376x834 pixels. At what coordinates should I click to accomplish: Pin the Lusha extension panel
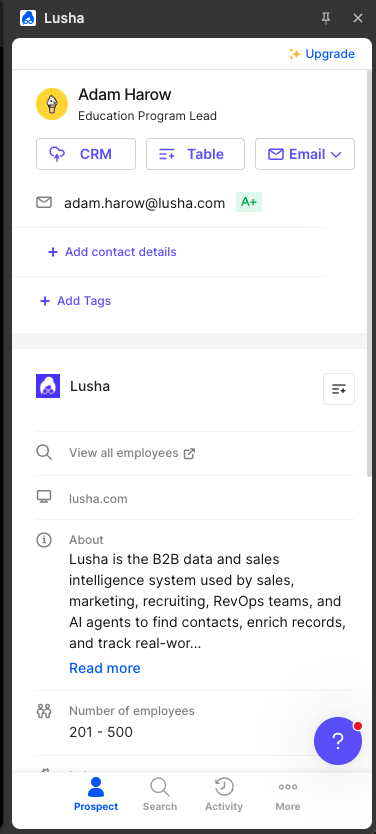pos(326,19)
